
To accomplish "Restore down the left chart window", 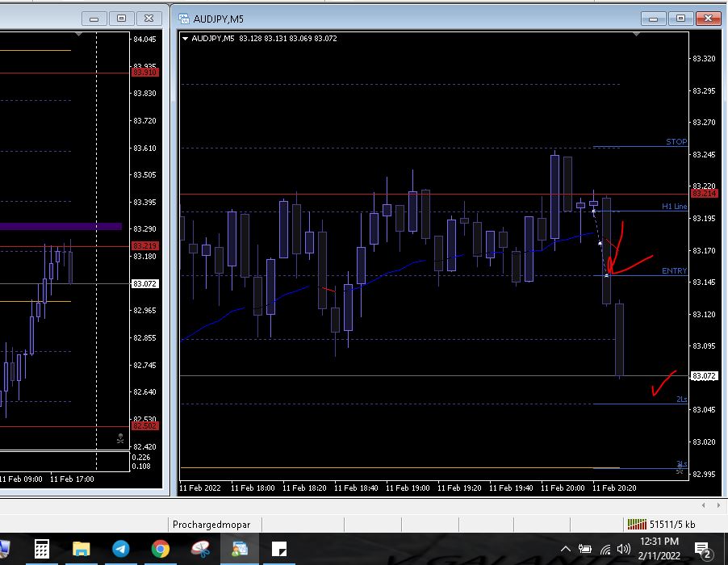I will click(x=121, y=19).
